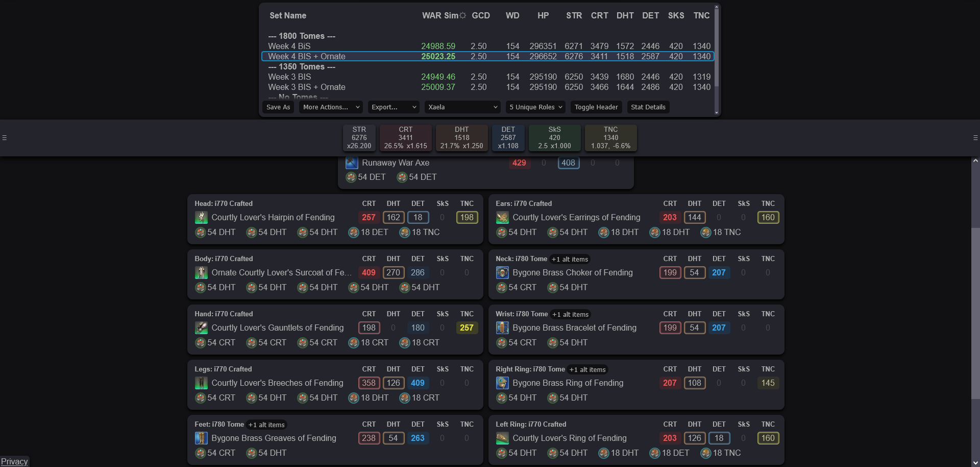Click the 1800 Tomes separator row
This screenshot has height=467, width=980.
[x=487, y=36]
